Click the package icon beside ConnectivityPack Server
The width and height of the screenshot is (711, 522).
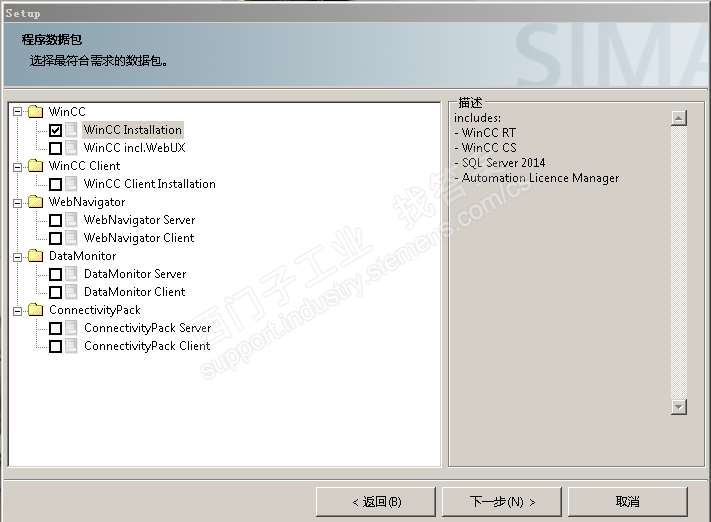pyautogui.click(x=71, y=328)
